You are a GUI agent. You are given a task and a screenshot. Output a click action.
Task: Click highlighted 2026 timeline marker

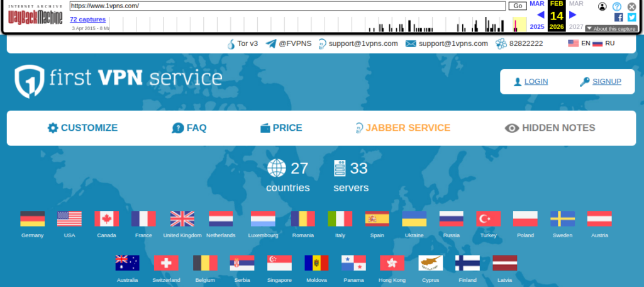point(519,25)
